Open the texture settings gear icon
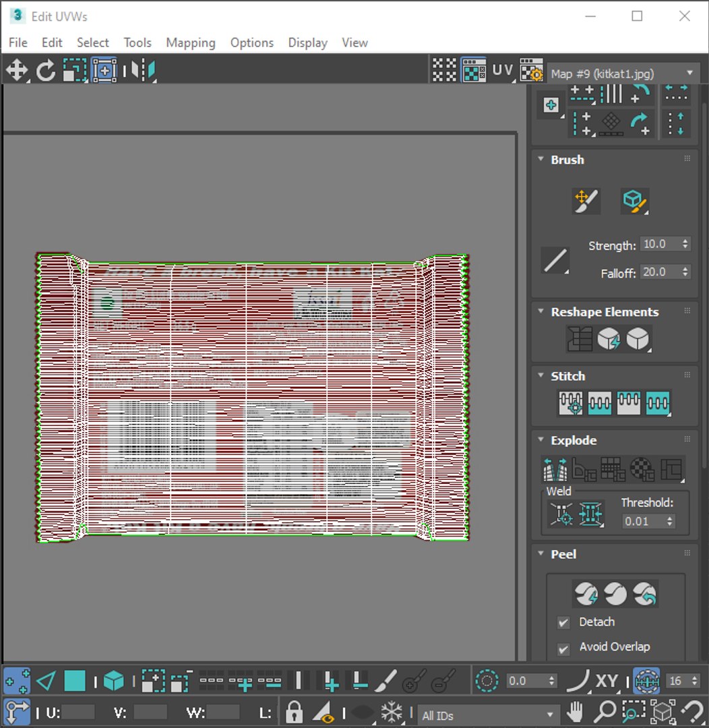The image size is (709, 728). (531, 70)
